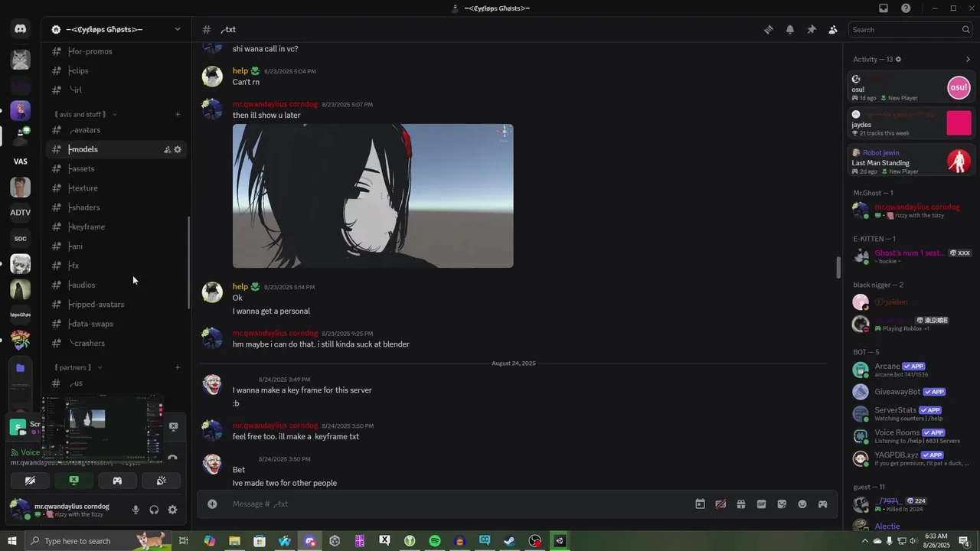Show pinned messages pin icon
This screenshot has width=980, height=551.
(x=811, y=30)
